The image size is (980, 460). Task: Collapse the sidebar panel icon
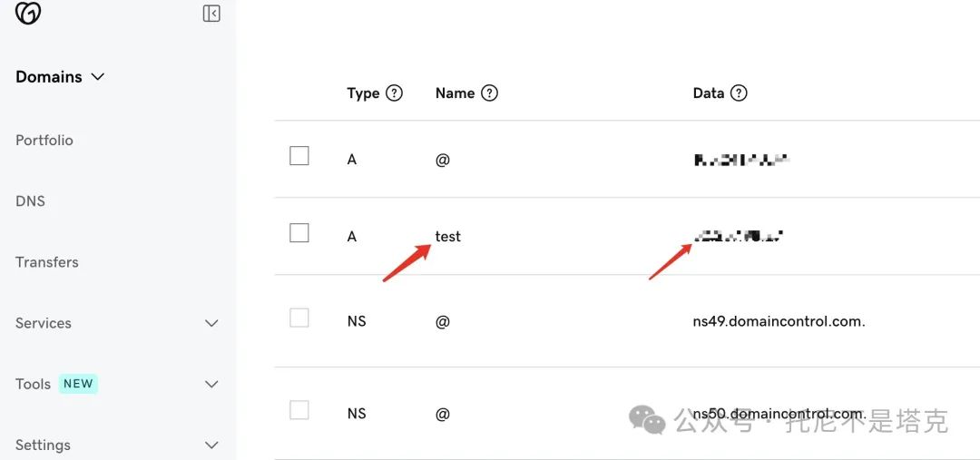coord(211,13)
